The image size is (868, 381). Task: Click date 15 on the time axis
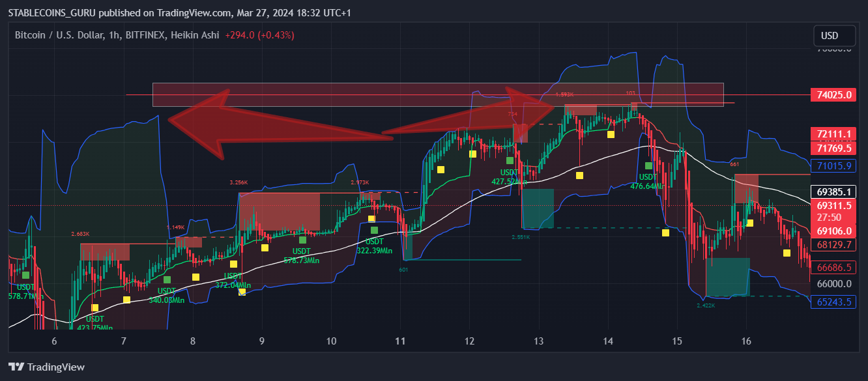[x=677, y=341]
